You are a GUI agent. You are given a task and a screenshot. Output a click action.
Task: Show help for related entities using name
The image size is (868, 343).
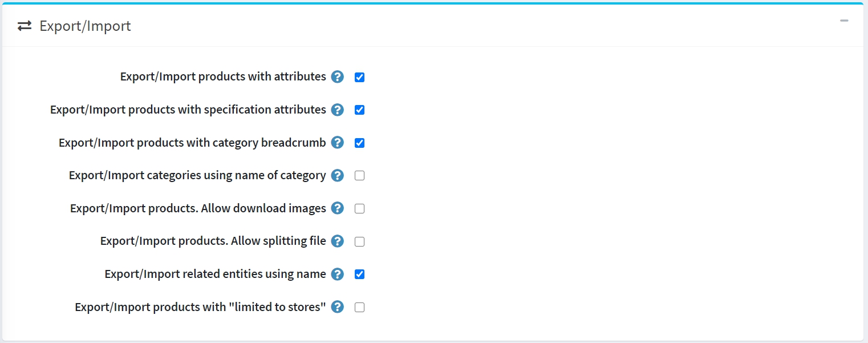(338, 275)
